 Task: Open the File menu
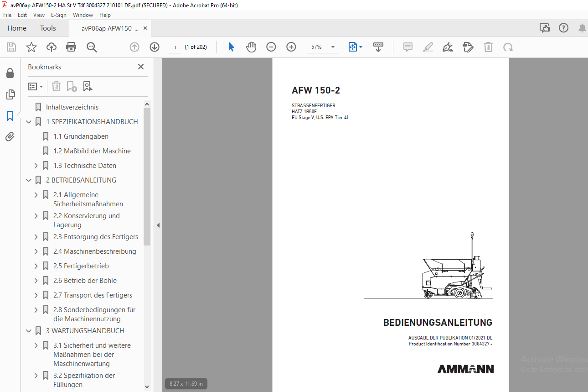pyautogui.click(x=7, y=15)
